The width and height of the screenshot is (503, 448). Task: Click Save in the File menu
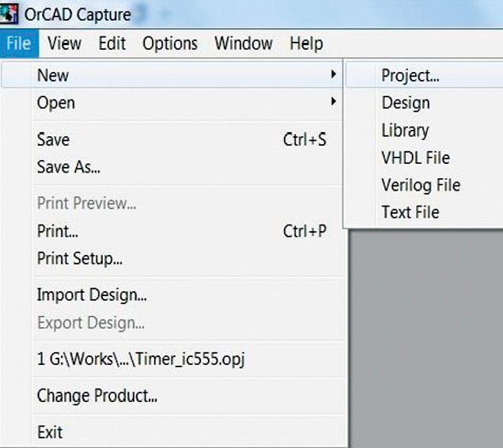53,140
